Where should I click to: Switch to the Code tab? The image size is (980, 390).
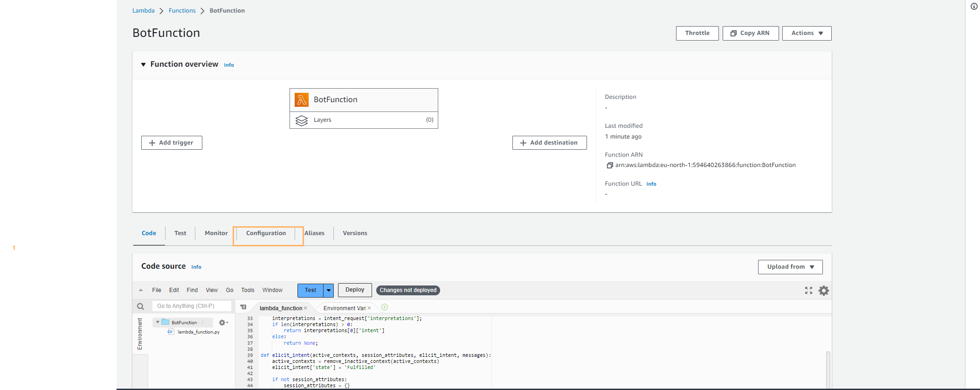click(149, 233)
